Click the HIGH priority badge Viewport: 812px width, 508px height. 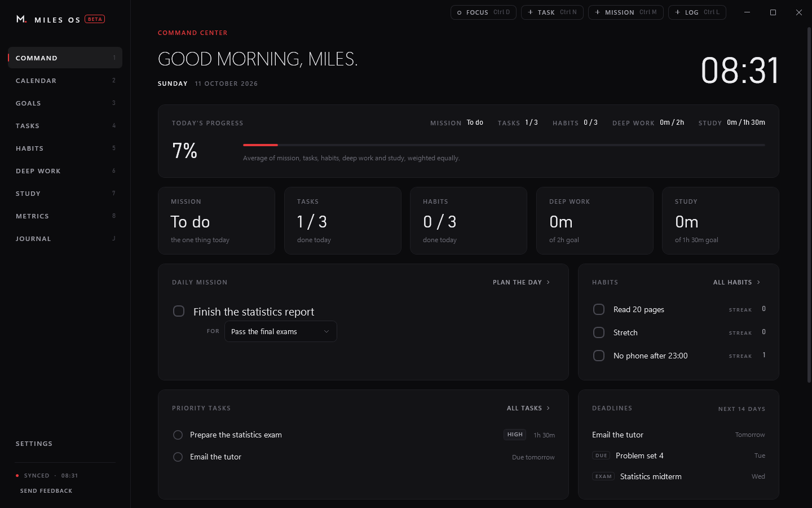(x=515, y=435)
